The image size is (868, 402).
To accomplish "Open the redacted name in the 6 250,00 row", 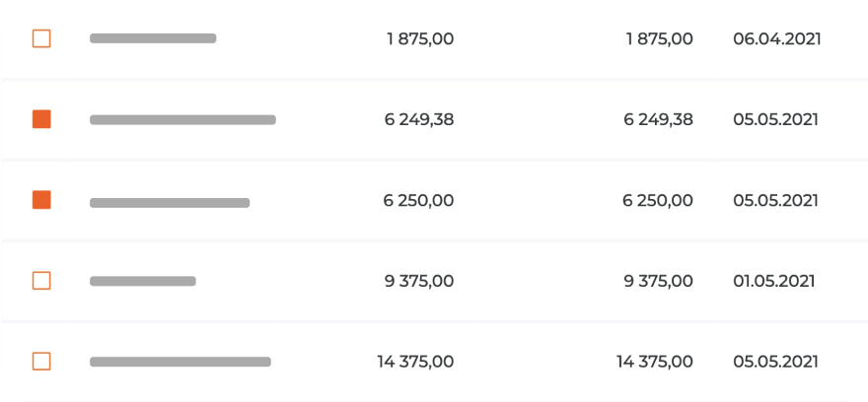I will (170, 203).
